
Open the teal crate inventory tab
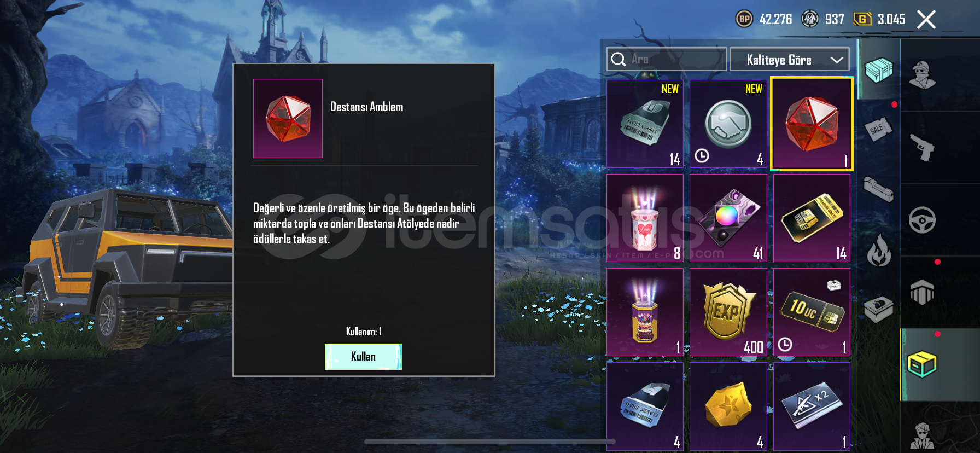(879, 70)
